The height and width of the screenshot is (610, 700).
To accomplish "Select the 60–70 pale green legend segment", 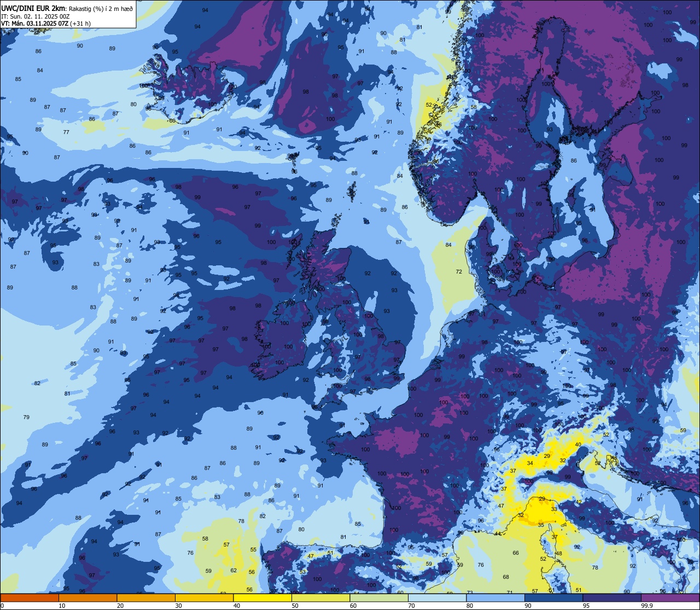I will click(379, 598).
